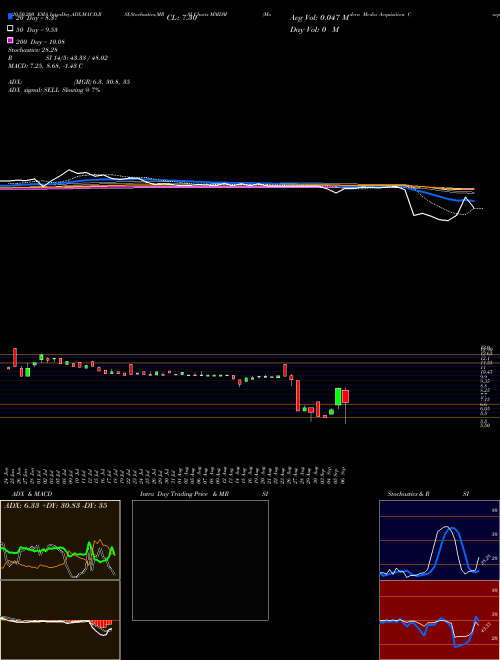
Task: Click the ADX +DY -DY readout header
Action: [x=55, y=506]
